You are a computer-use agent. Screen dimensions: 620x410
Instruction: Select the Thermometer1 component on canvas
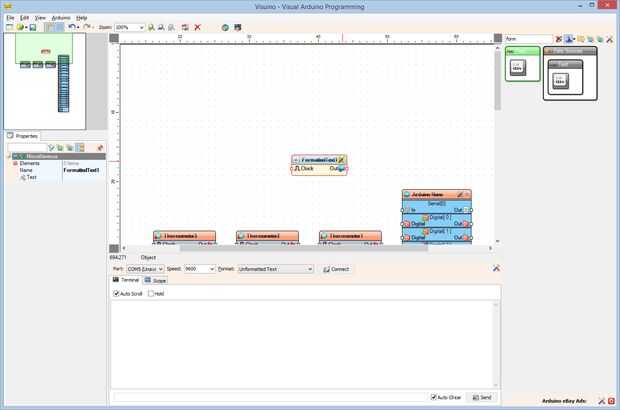[350, 236]
